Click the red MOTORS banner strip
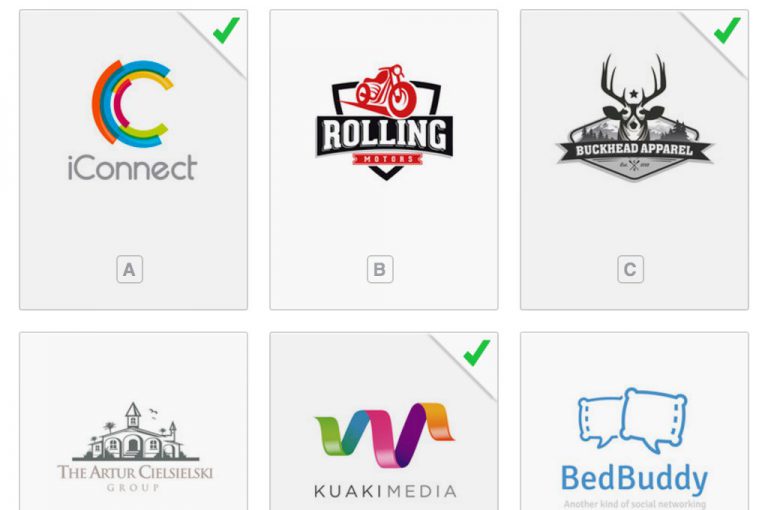Screen dimensions: 768x510 [387, 159]
